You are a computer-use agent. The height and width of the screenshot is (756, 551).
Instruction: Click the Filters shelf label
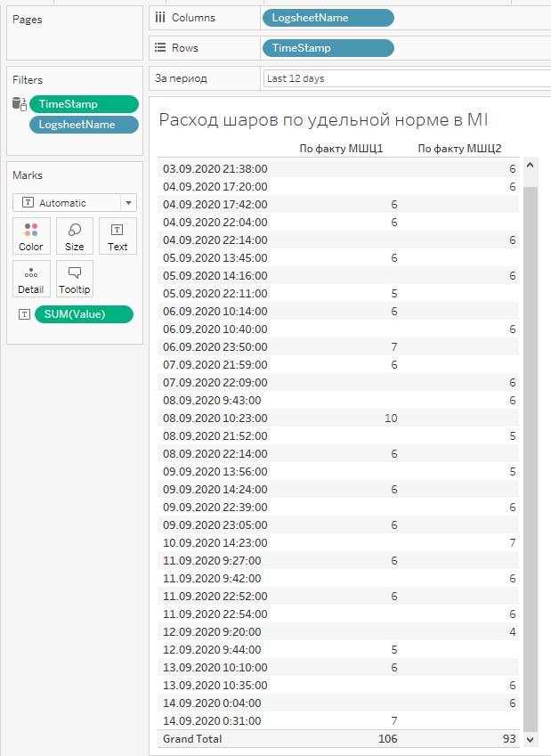pyautogui.click(x=28, y=79)
